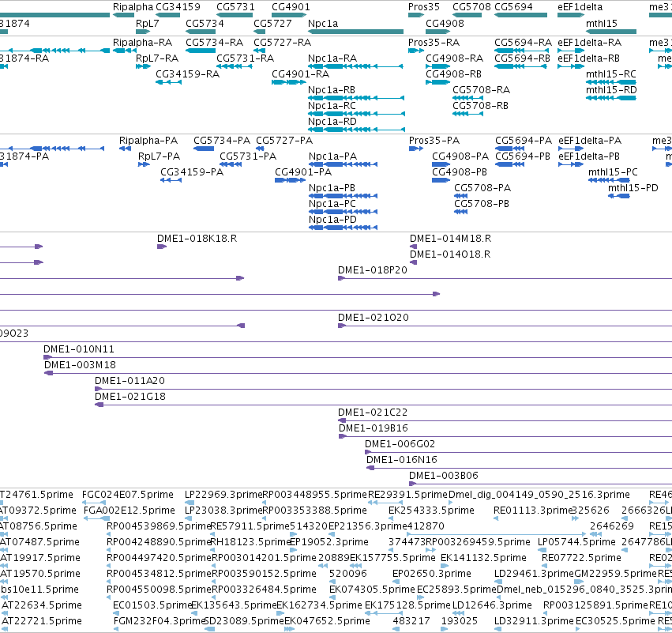Open transcript Npc1a-RD

(x=332, y=122)
